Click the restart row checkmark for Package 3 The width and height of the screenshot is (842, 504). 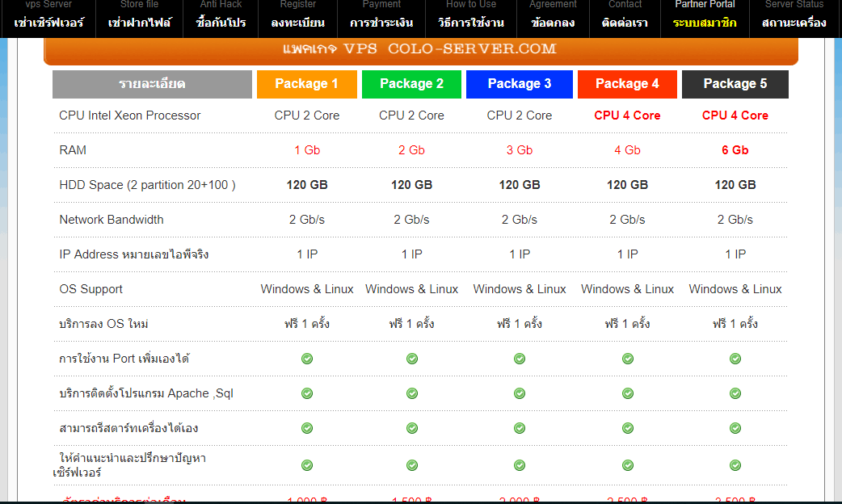point(520,428)
